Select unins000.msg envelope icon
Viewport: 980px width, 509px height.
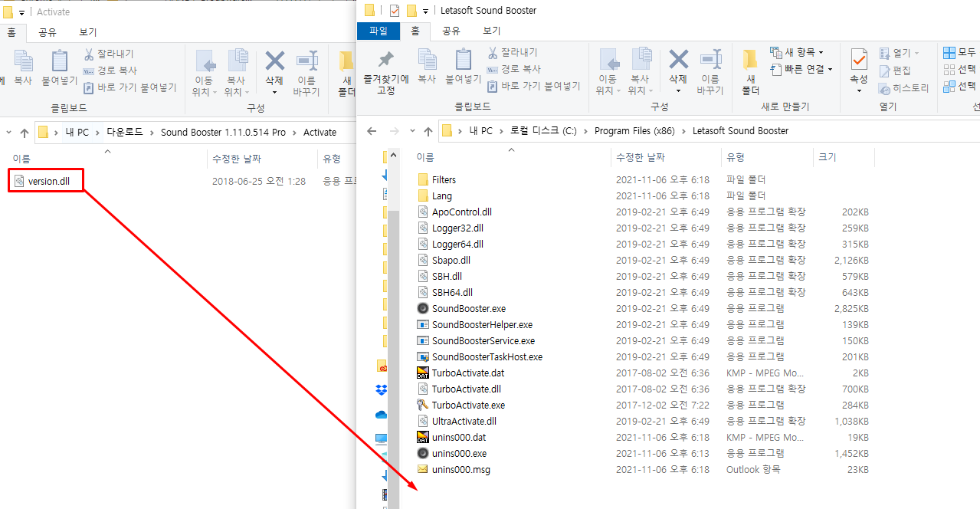pyautogui.click(x=422, y=469)
